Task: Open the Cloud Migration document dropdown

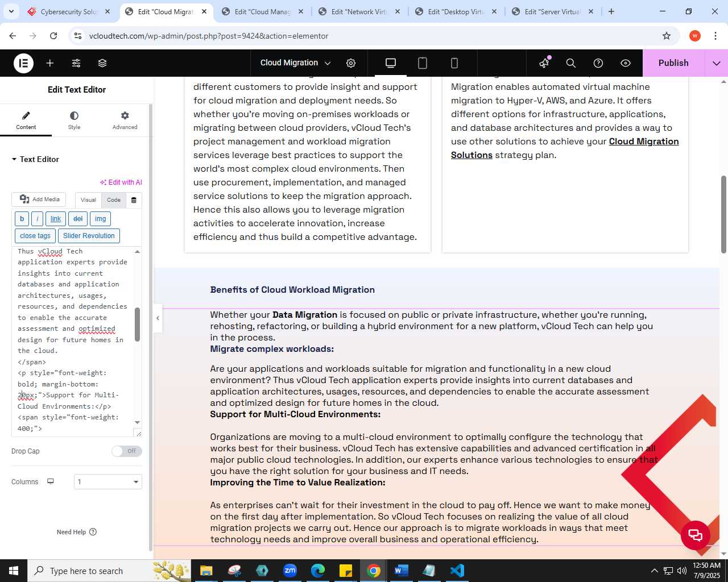Action: click(295, 63)
